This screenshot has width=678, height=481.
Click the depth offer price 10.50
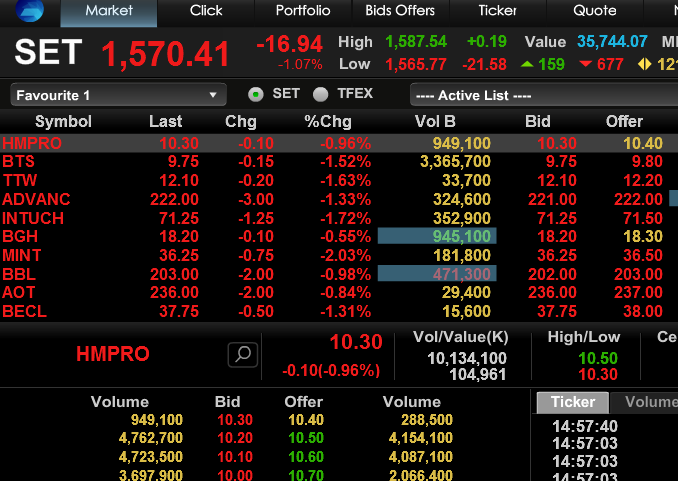click(306, 438)
